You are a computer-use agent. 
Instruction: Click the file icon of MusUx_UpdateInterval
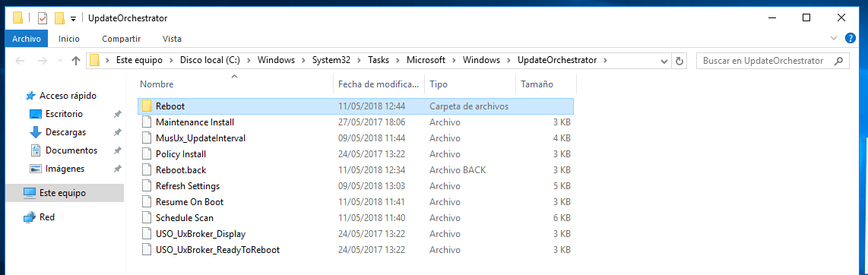(146, 137)
